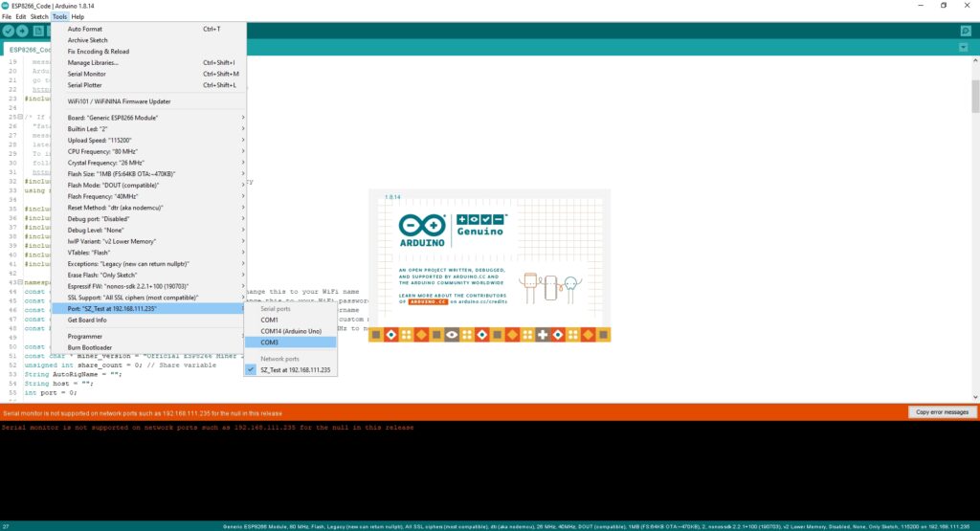This screenshot has width=980, height=531.
Task: Click Copy error messages button
Action: pos(942,412)
